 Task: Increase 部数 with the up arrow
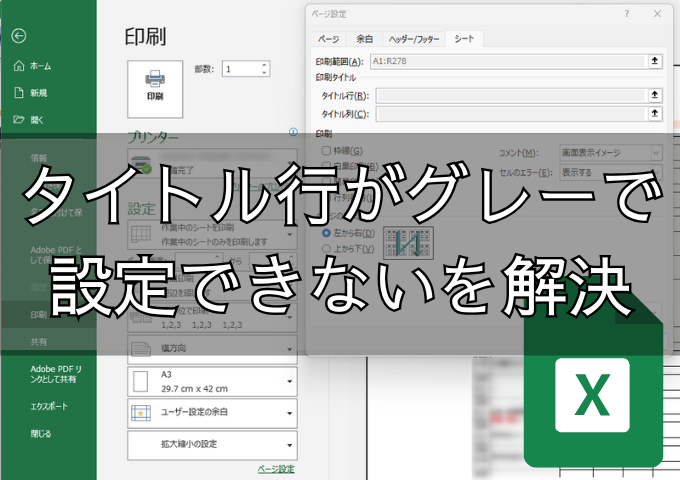[264, 65]
